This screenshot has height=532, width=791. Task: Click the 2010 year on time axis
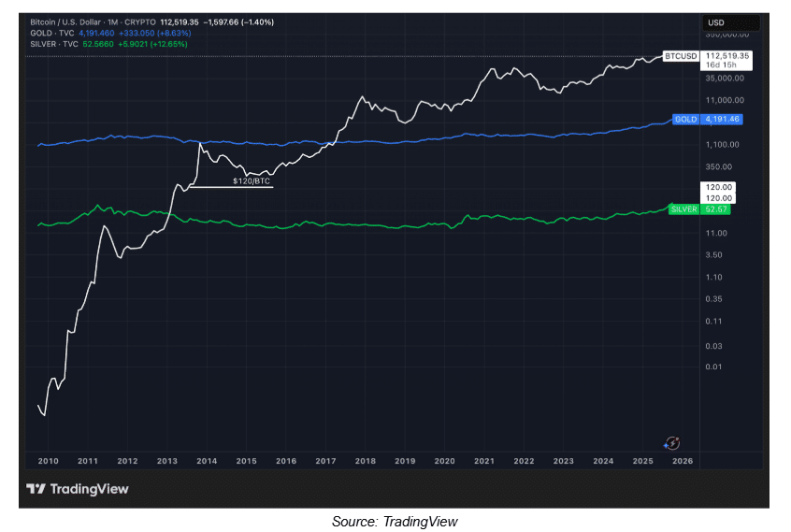click(x=48, y=461)
